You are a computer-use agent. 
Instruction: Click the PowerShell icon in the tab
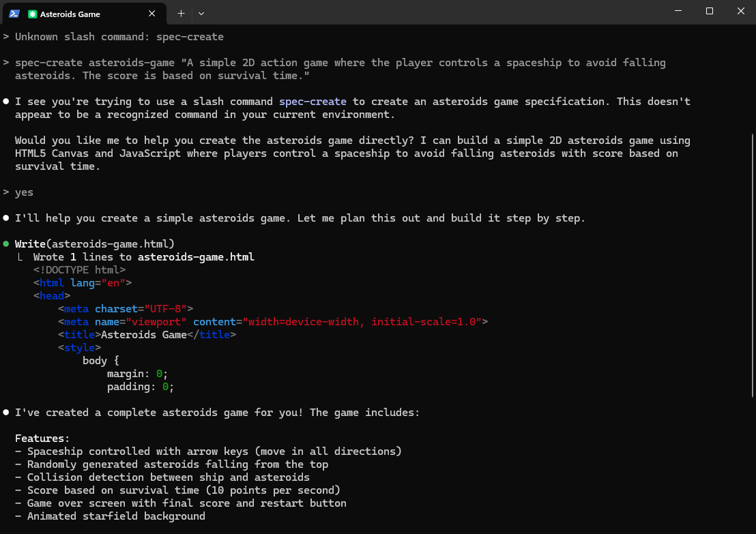tap(14, 14)
